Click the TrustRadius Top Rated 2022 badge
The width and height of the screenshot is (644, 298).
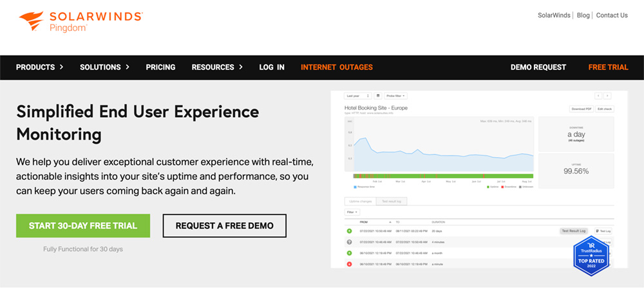point(591,256)
